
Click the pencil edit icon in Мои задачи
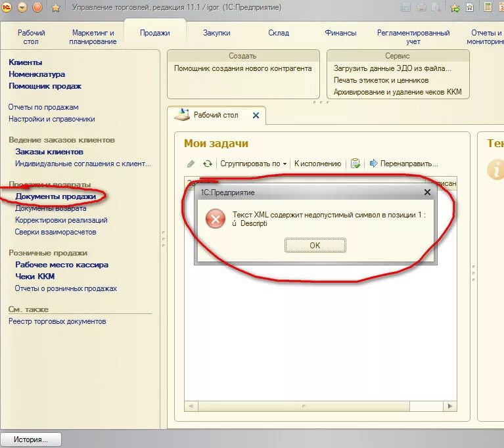(191, 164)
